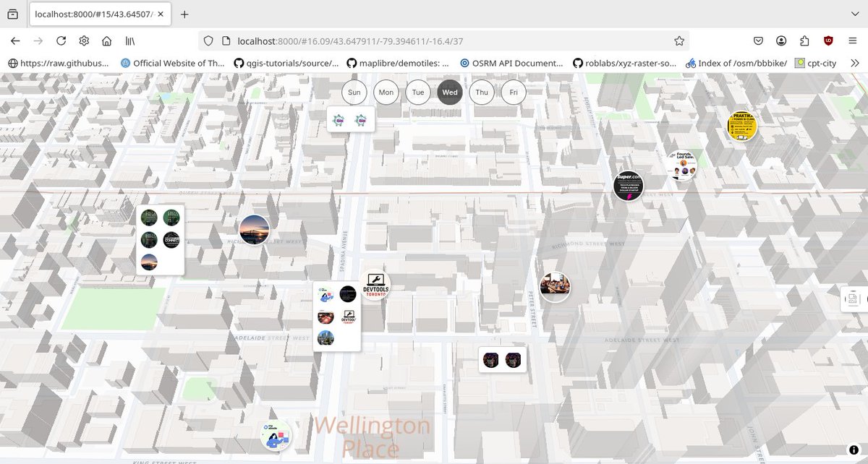
Task: Select Tue in the day filter
Action: click(x=418, y=93)
